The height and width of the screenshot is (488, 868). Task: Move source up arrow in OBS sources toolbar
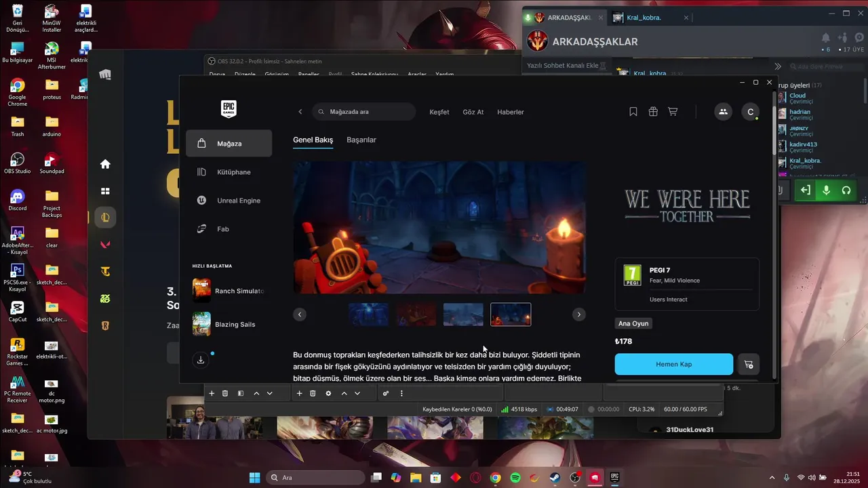tap(344, 393)
